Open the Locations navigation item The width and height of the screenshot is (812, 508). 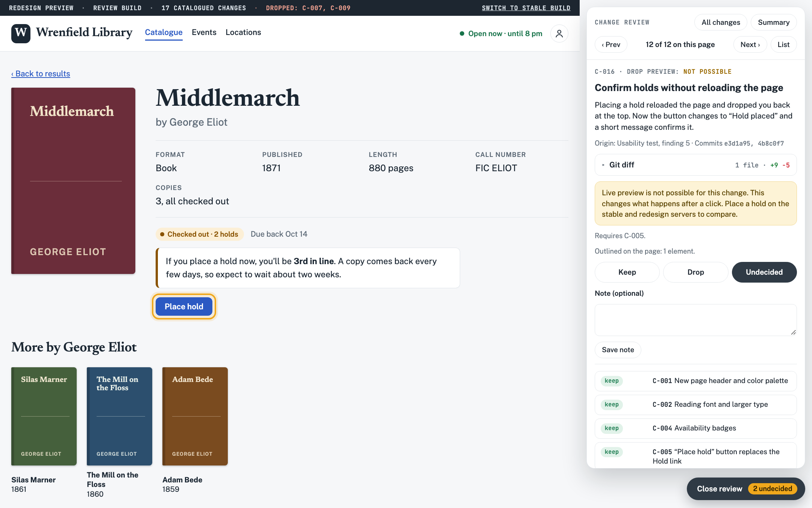click(x=243, y=32)
